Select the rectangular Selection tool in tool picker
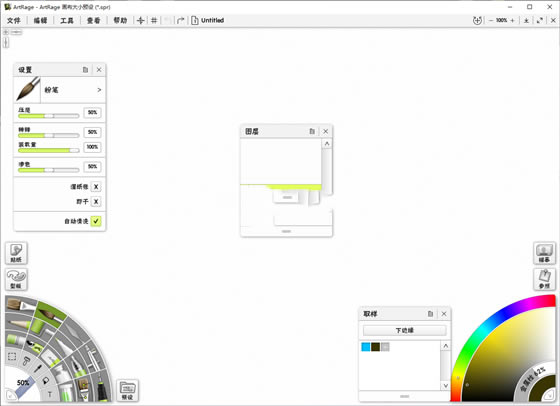Screen dimensions: 560x406 click(x=12, y=356)
